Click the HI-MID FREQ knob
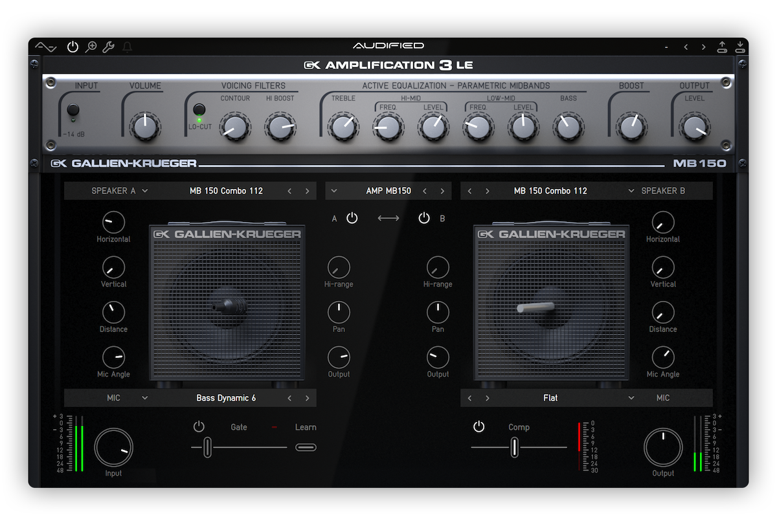This screenshot has height=532, width=777. pyautogui.click(x=388, y=126)
